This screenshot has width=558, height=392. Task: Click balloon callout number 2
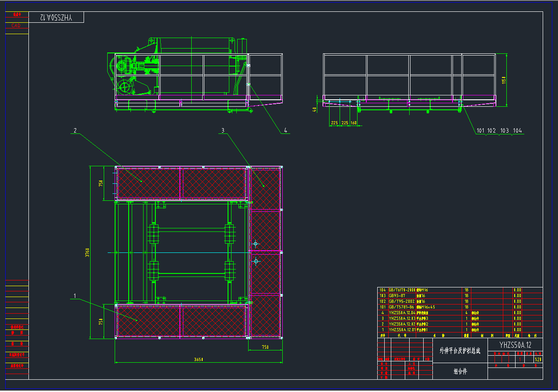(x=75, y=130)
